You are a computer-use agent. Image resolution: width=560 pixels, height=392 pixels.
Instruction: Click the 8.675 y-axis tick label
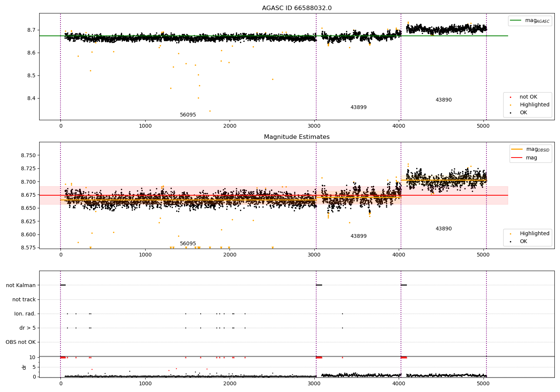[x=29, y=195]
